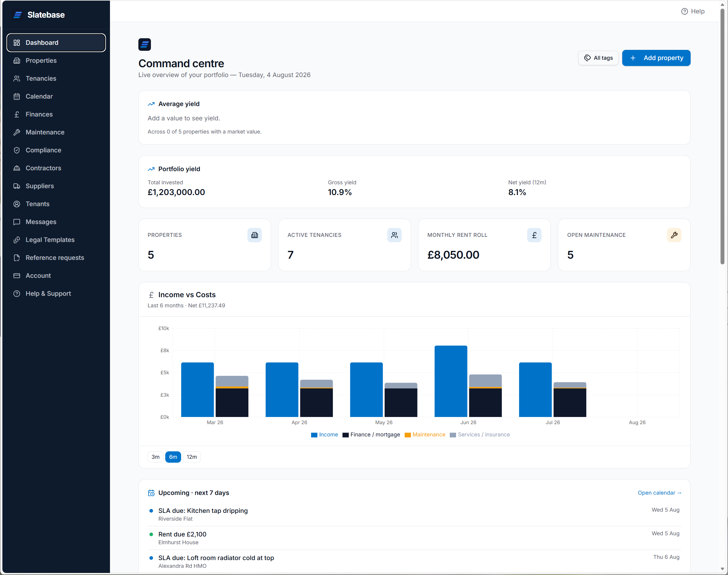This screenshot has height=575, width=728.
Task: Click the people icon on Active Tenancies card
Action: (394, 235)
